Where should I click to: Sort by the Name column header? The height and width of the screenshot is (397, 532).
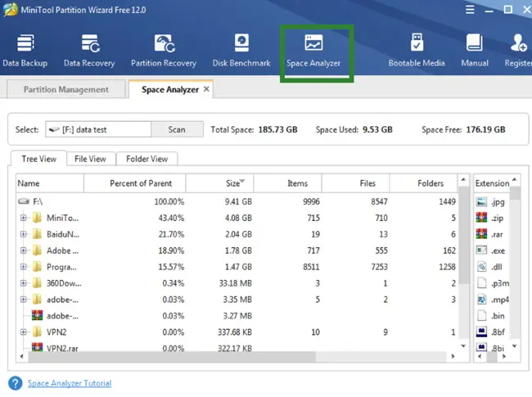click(50, 183)
